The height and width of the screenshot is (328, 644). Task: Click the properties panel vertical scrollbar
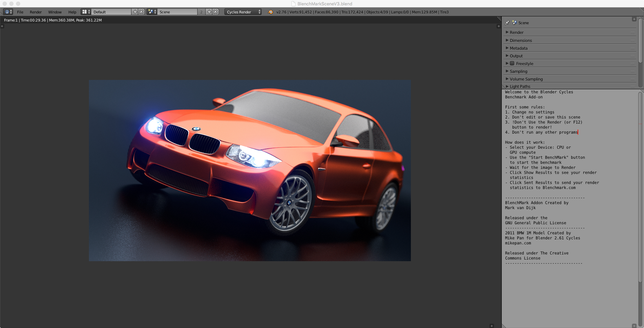pyautogui.click(x=640, y=40)
